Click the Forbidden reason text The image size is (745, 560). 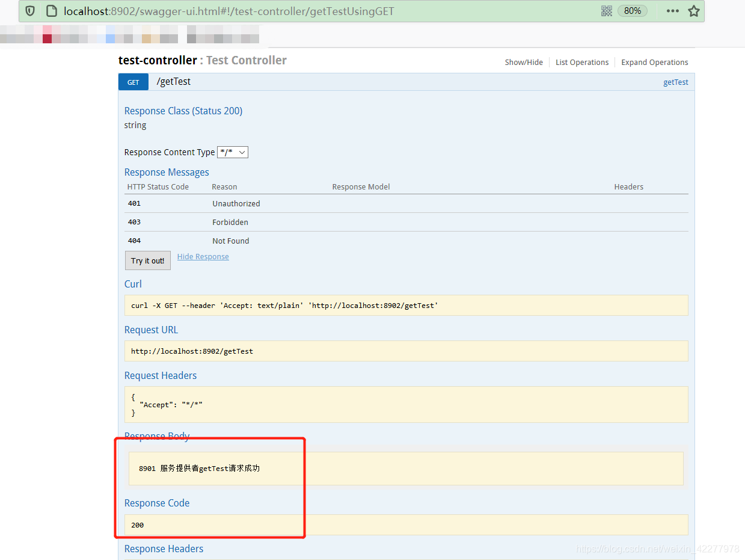coord(230,222)
